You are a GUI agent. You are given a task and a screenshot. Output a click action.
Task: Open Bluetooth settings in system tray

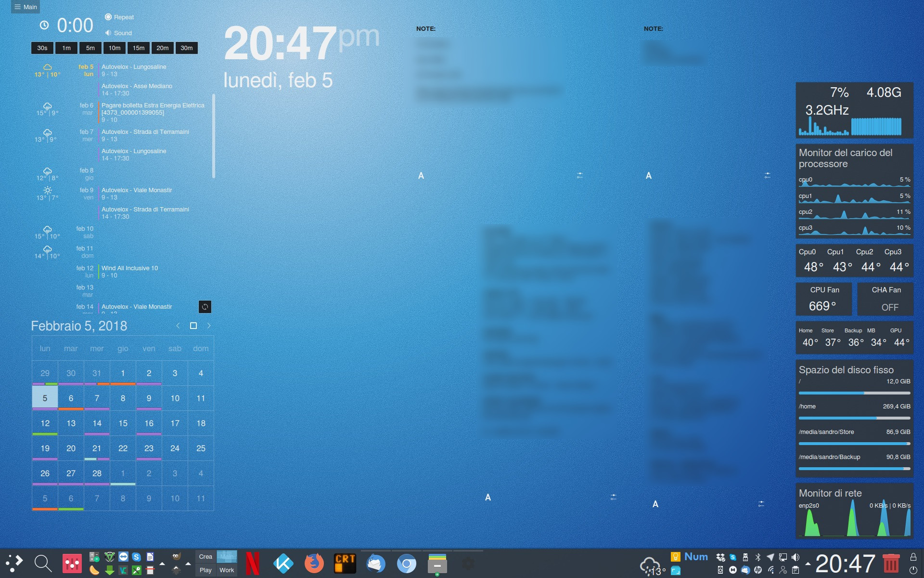tap(758, 557)
